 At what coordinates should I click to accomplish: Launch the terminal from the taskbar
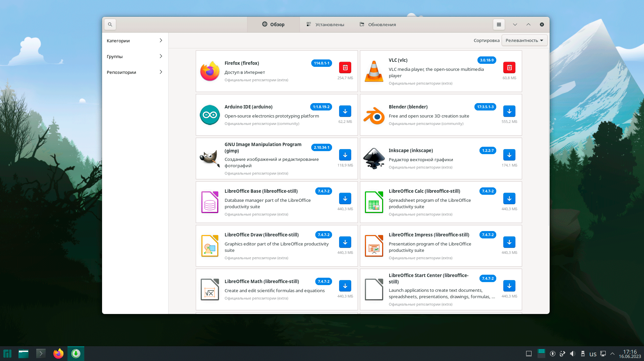point(41,354)
